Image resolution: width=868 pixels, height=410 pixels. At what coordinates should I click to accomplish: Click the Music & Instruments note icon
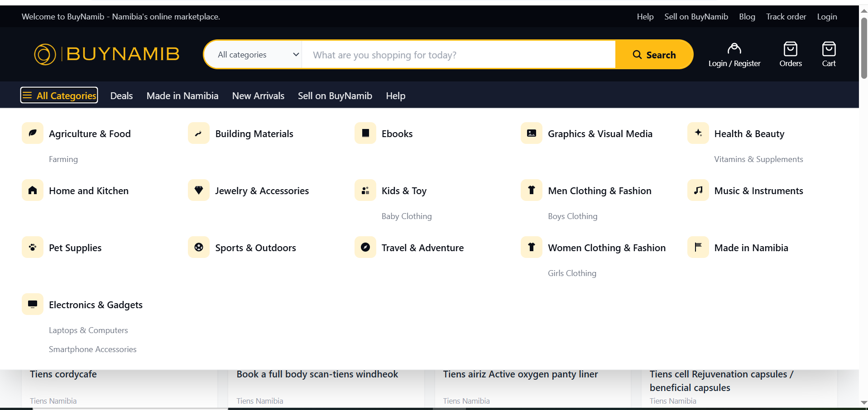[698, 190]
